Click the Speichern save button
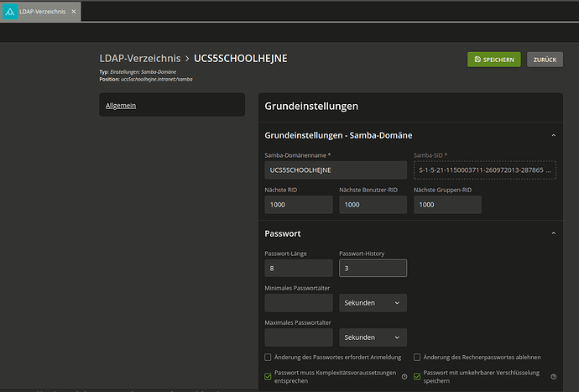Viewport: 579px width, 392px height. (x=494, y=60)
